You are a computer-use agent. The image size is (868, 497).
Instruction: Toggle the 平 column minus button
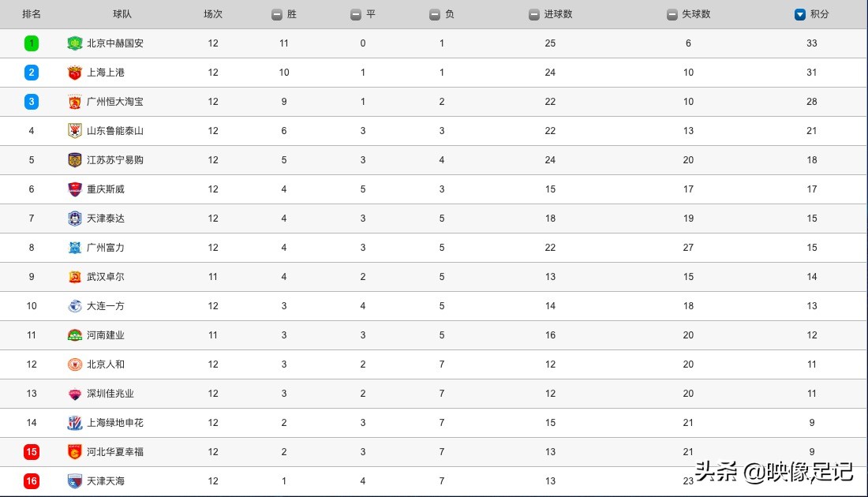coord(356,14)
